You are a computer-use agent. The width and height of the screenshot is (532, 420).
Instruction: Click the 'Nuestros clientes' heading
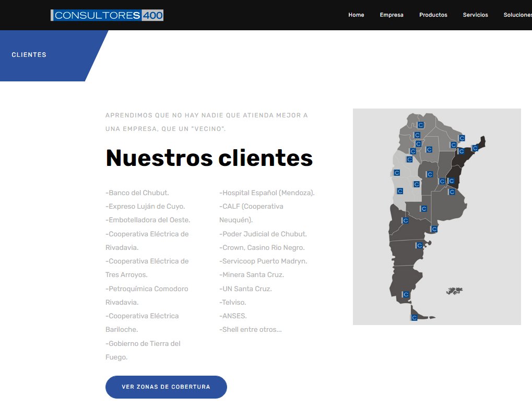209,158
